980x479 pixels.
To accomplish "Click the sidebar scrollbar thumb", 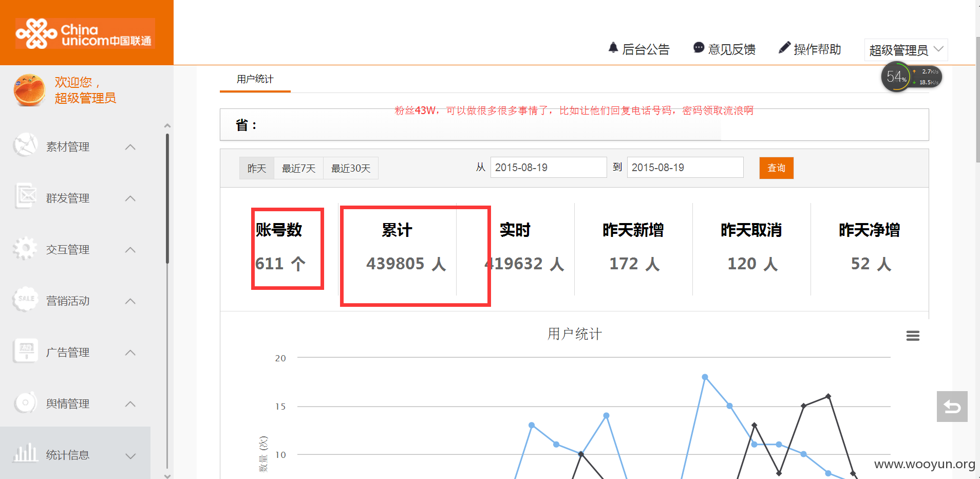I will pyautogui.click(x=167, y=198).
